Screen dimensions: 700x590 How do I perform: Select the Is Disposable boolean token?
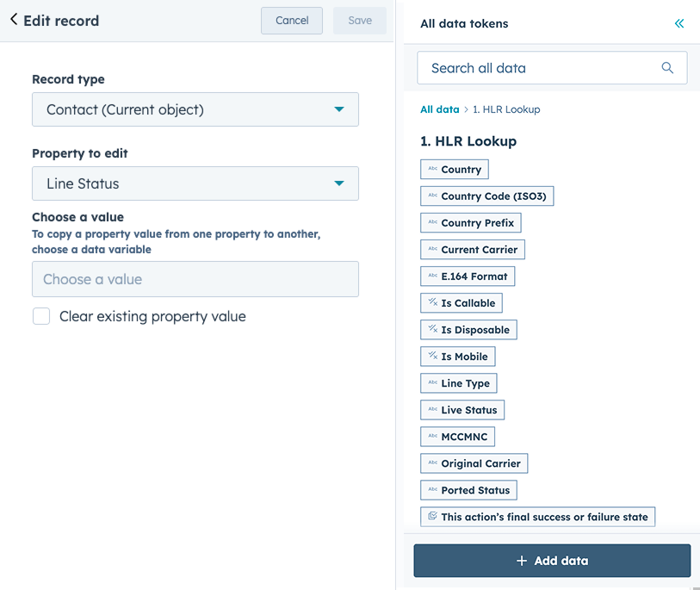coord(468,330)
